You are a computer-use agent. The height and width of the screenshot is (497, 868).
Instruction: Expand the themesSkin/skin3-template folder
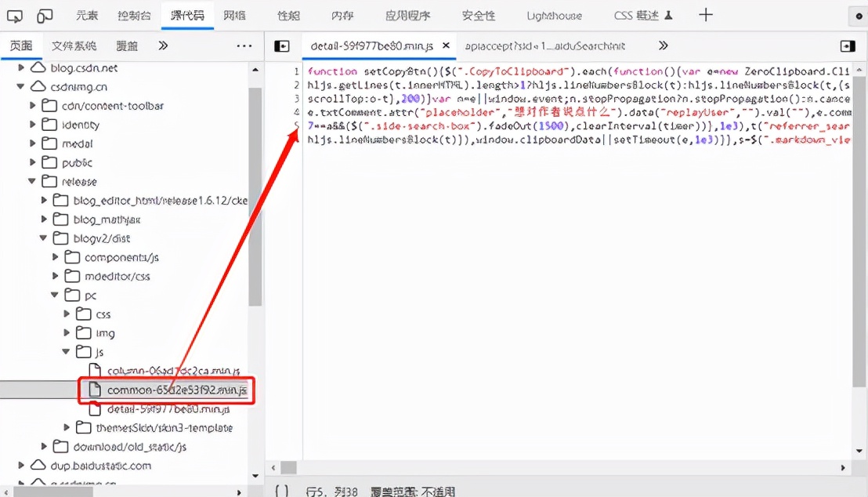(x=67, y=428)
